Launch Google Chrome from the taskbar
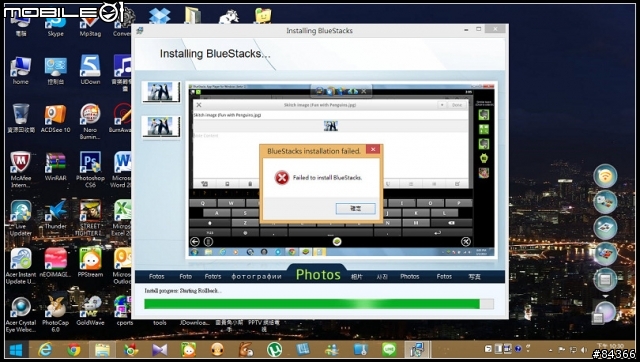The image size is (640, 362). 74,350
